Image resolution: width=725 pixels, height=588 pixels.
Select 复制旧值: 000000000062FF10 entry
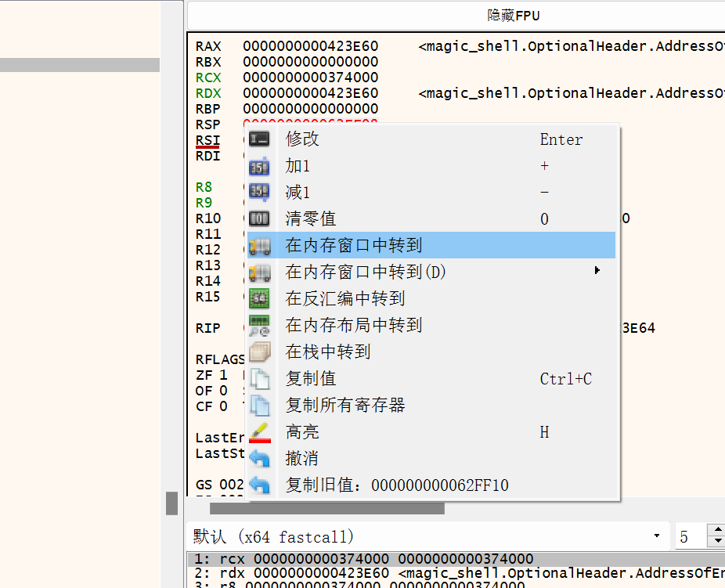[x=431, y=485]
